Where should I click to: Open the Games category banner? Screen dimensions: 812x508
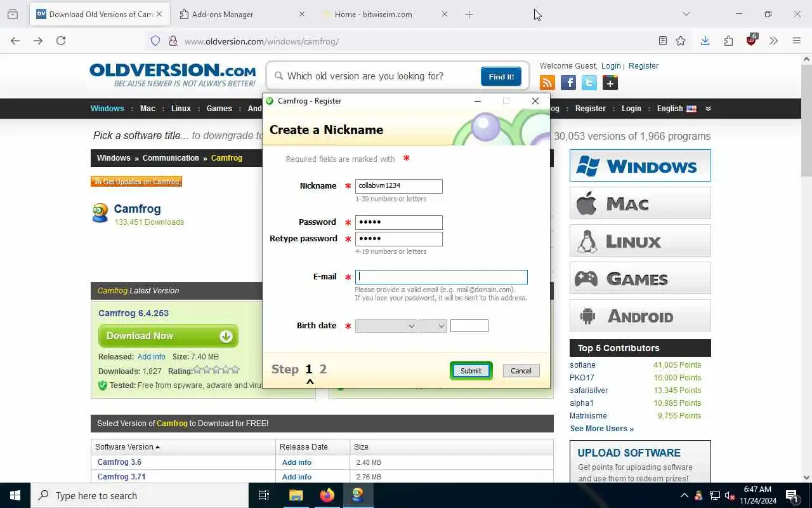(640, 278)
